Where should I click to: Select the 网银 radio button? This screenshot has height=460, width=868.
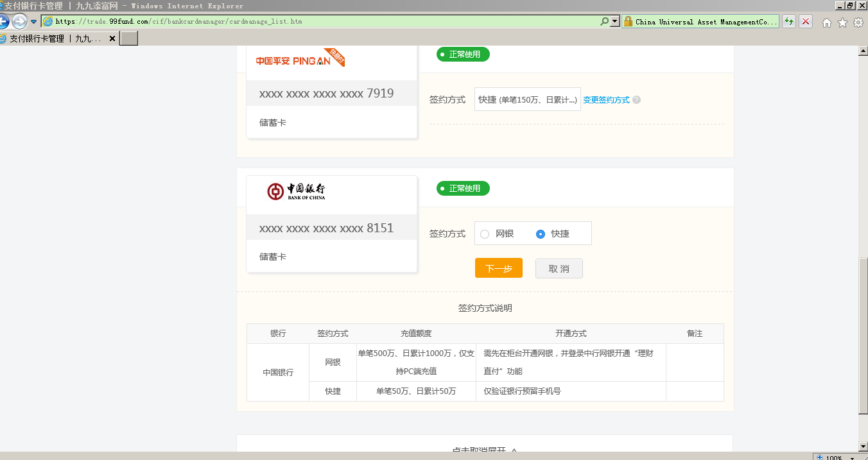pos(485,234)
